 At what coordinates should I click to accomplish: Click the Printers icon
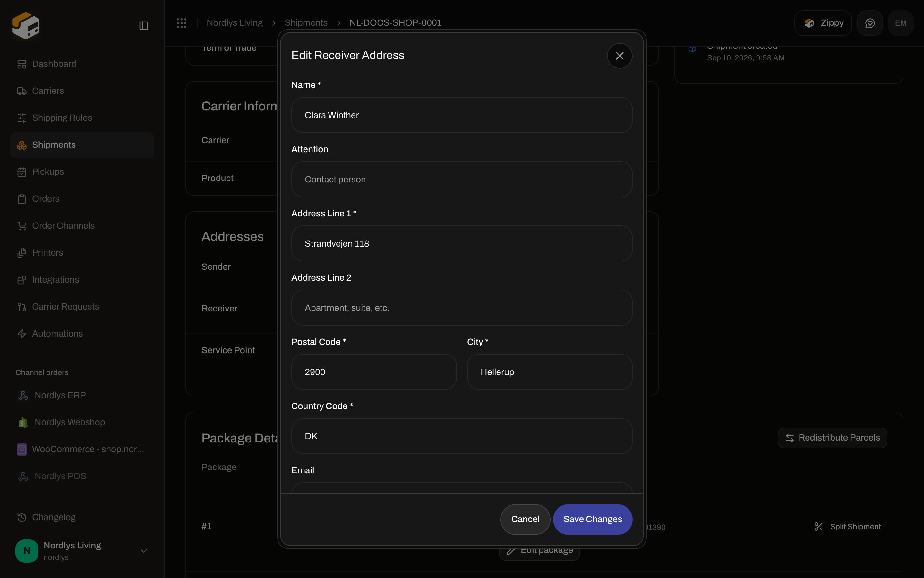click(x=22, y=253)
